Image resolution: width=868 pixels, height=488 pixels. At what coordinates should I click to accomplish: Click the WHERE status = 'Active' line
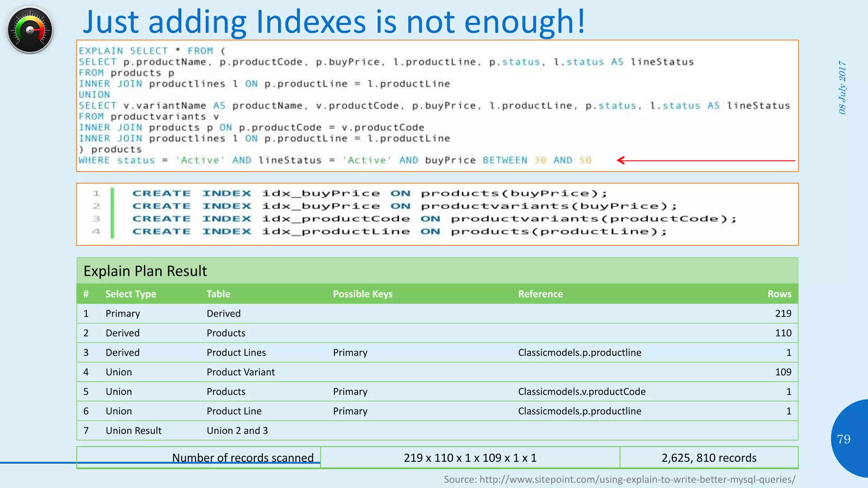pyautogui.click(x=335, y=160)
